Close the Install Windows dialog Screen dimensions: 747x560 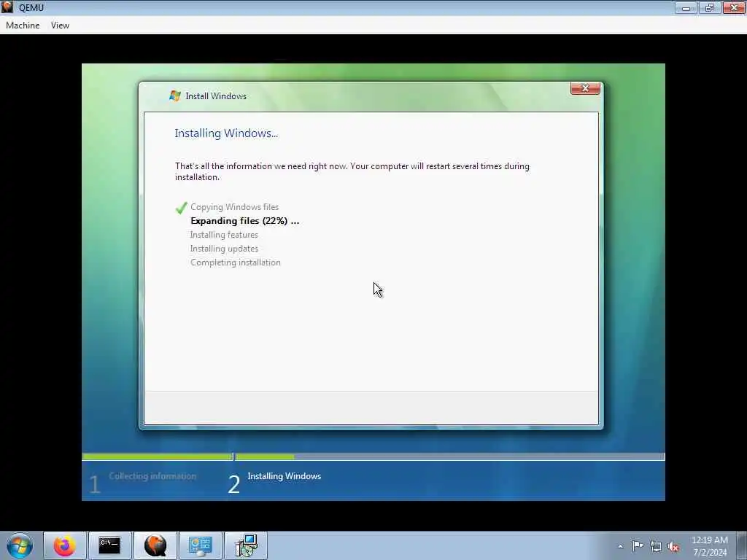pyautogui.click(x=585, y=88)
